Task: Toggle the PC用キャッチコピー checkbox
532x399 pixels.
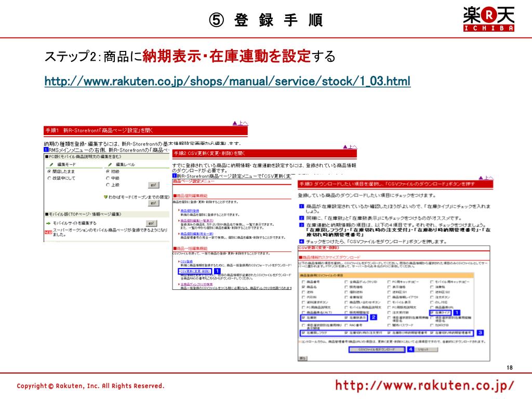Action: pos(389,282)
